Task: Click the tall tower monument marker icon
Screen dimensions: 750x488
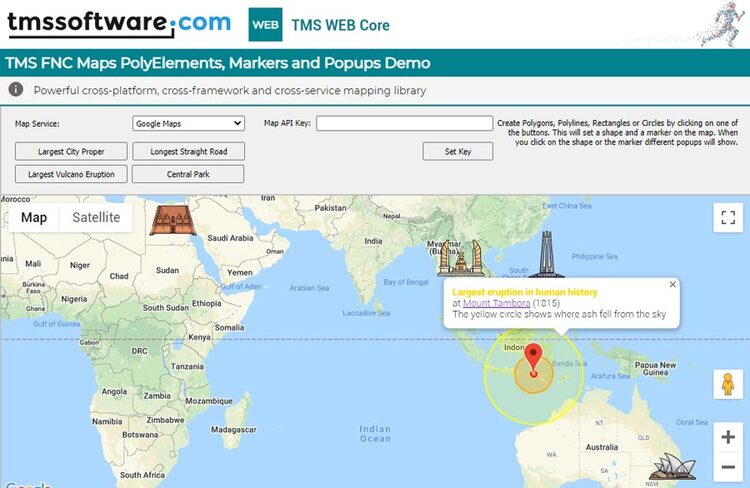Action: (546, 253)
